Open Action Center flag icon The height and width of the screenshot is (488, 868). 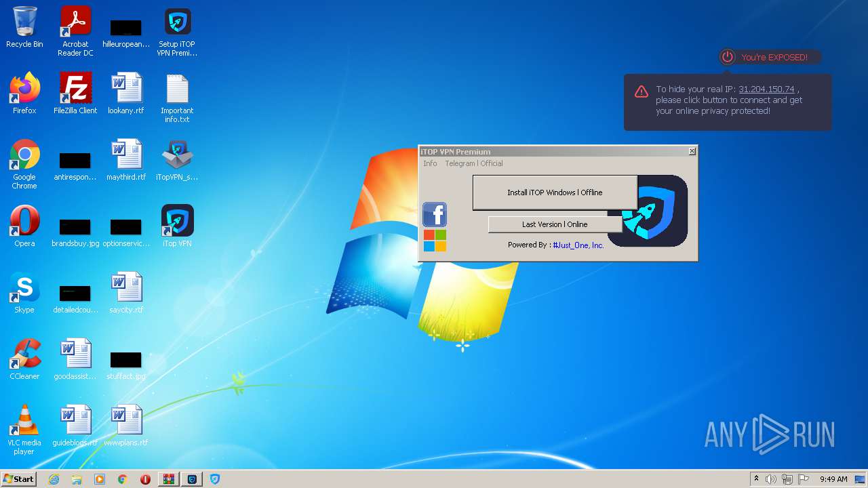(x=804, y=479)
